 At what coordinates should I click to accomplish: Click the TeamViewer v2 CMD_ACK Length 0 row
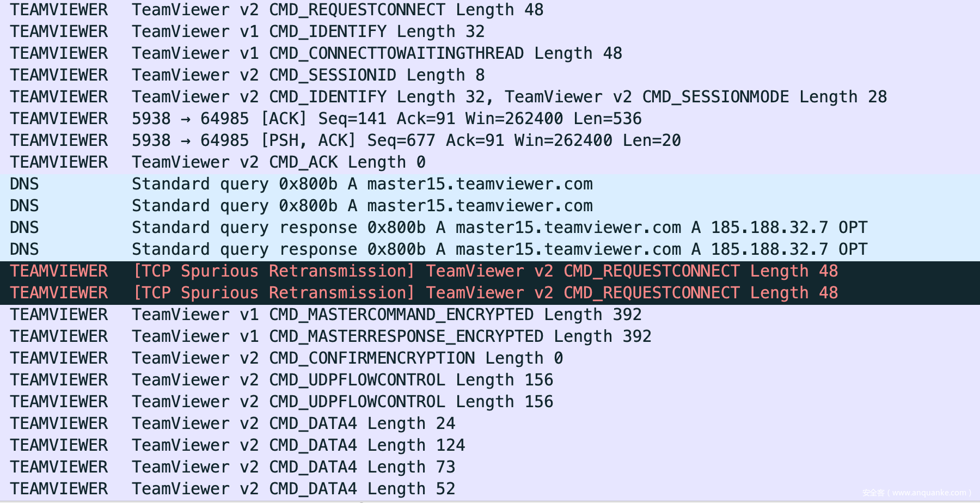(490, 162)
